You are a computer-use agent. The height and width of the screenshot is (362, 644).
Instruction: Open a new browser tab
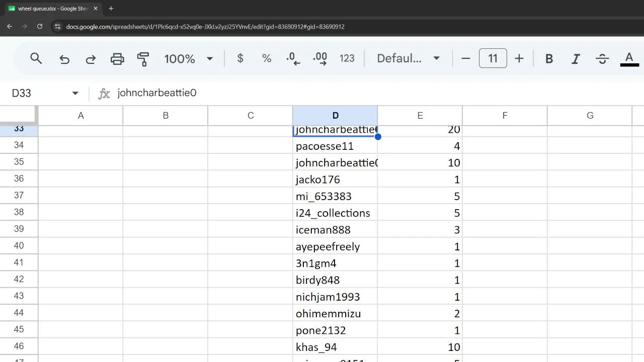111,9
